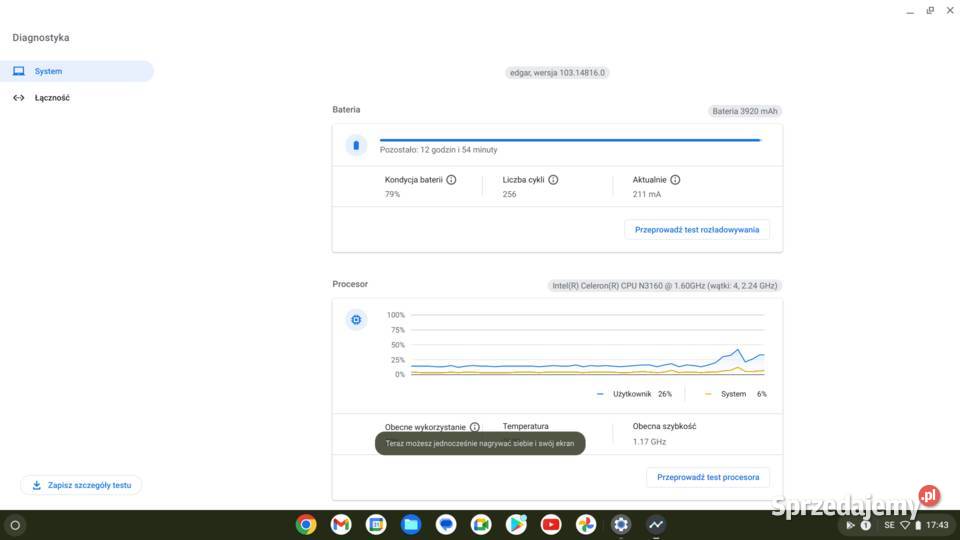Open the Files app from the shelf
Viewport: 960px width, 540px height.
[411, 525]
